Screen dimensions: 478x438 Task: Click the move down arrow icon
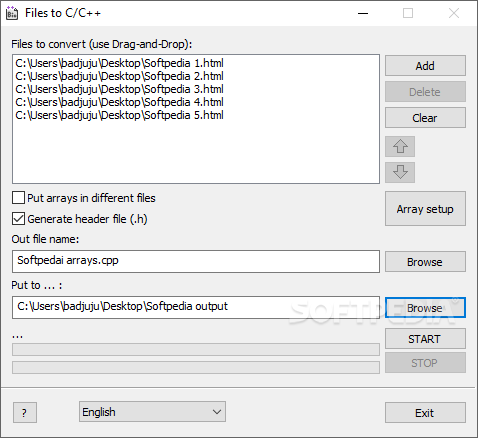(400, 172)
